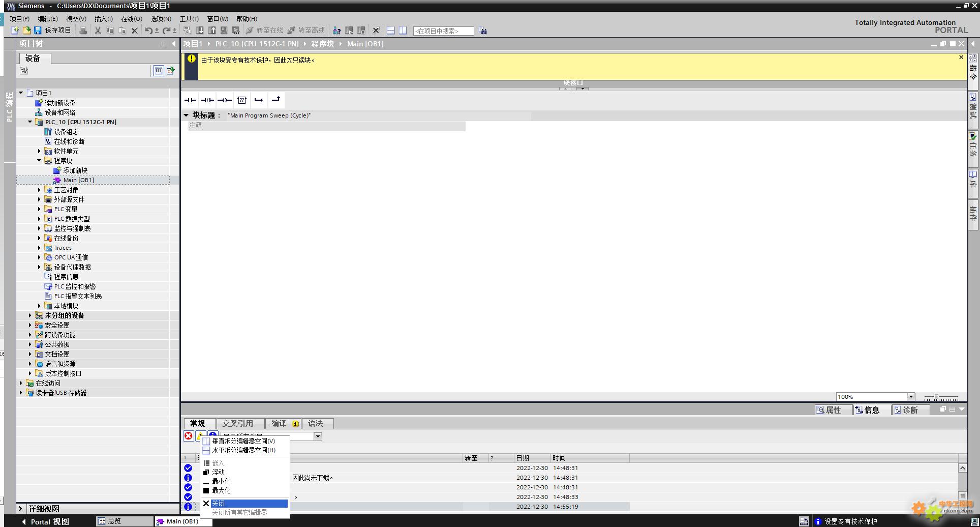Click the search-in-project binoculars icon
Viewport: 980px width, 527px height.
tap(482, 31)
